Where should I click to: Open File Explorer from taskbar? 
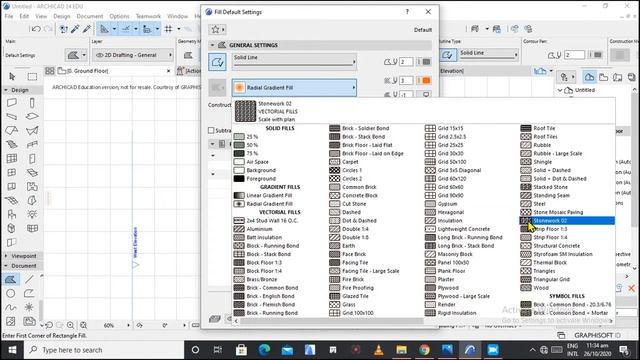click(x=401, y=350)
